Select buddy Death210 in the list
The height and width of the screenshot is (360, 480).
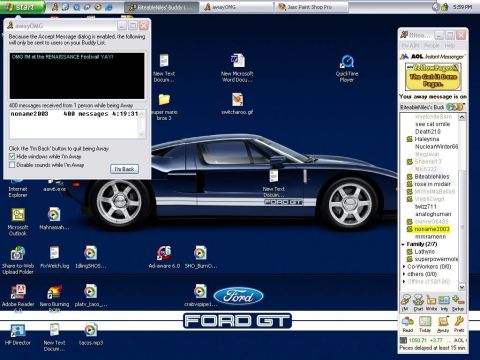tap(428, 131)
